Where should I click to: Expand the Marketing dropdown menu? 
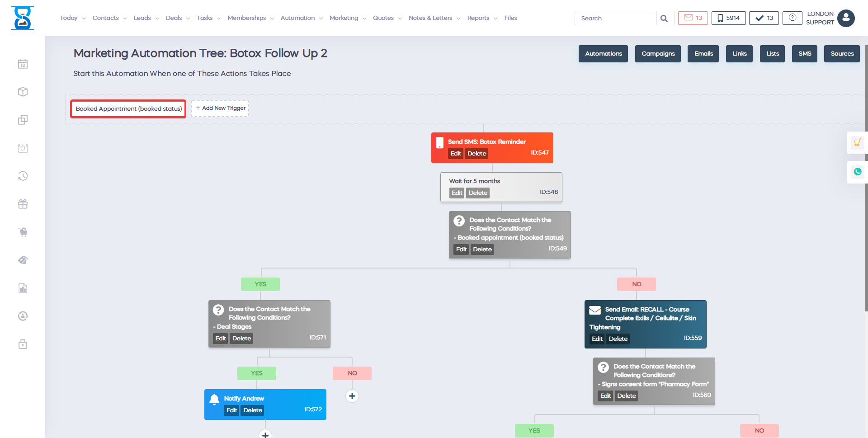click(348, 18)
